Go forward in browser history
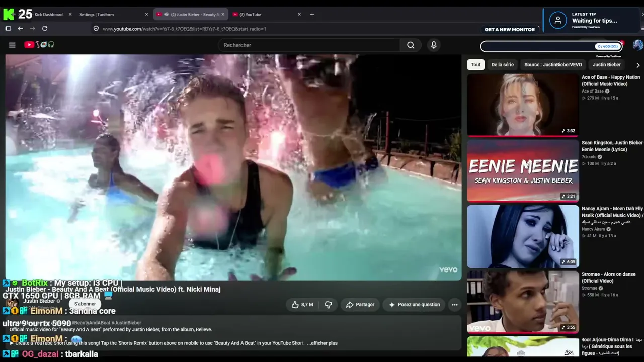 [32, 29]
